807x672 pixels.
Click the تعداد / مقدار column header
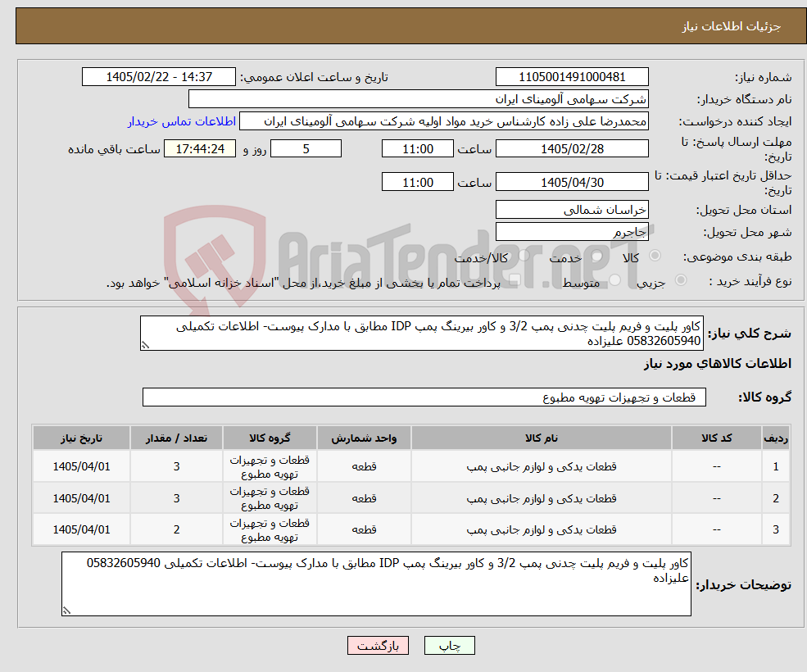click(x=176, y=438)
